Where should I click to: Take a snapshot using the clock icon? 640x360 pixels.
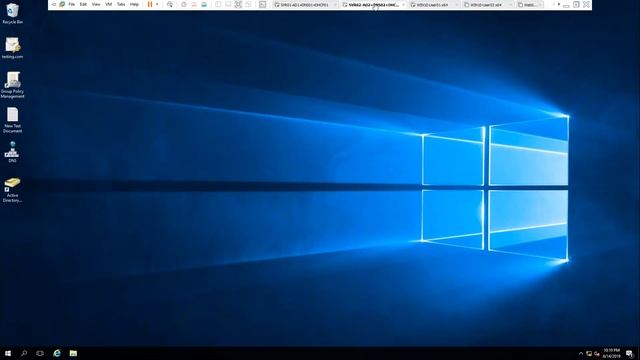(x=184, y=4)
